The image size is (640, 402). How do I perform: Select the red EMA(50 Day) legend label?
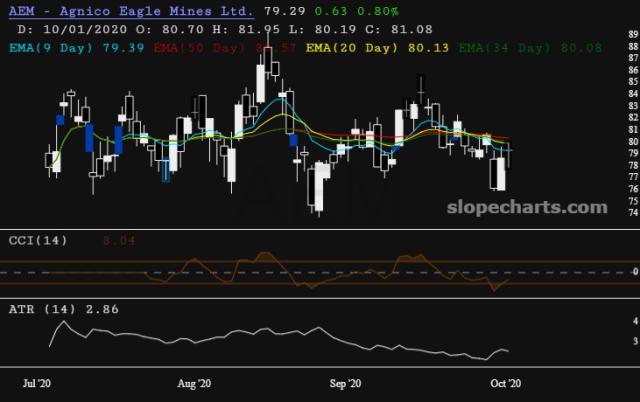200,48
